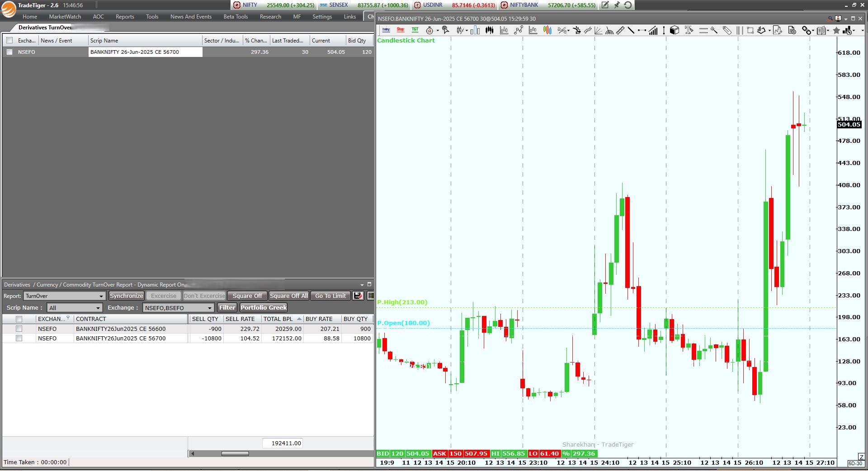Select the pointer cursor tool
This screenshot has width=868, height=471.
click(x=445, y=30)
